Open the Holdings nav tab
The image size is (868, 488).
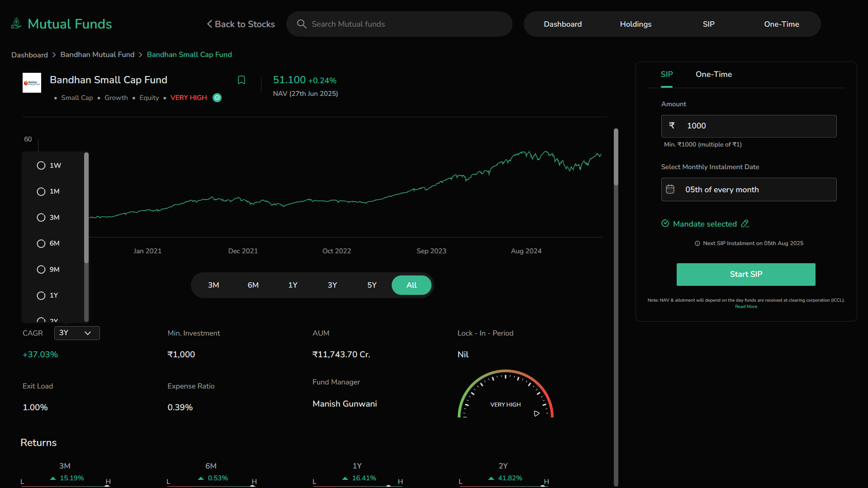tap(636, 24)
